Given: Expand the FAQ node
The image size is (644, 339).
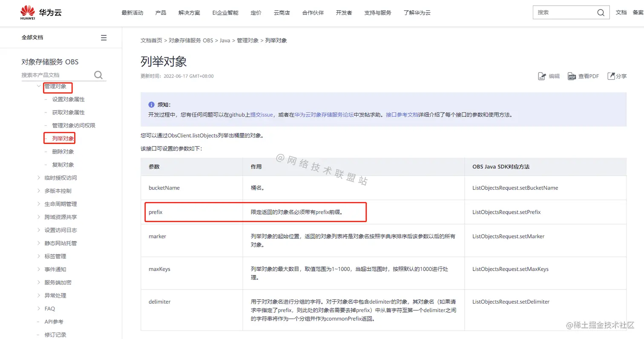Looking at the screenshot, I should pos(39,308).
